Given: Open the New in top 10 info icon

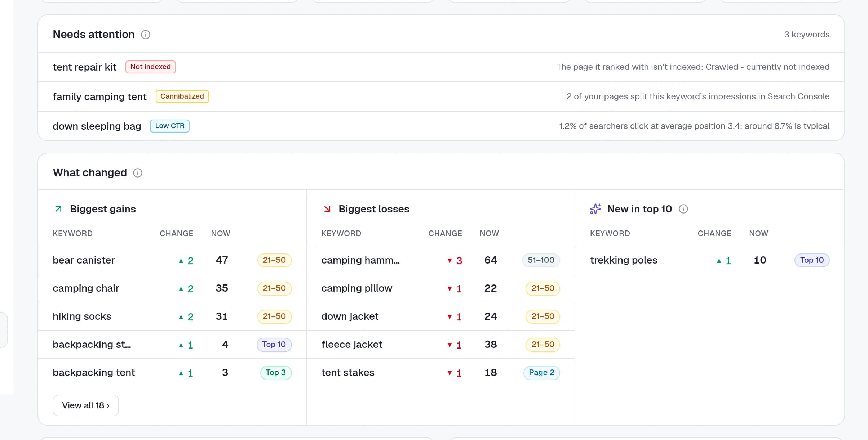Looking at the screenshot, I should (x=683, y=209).
